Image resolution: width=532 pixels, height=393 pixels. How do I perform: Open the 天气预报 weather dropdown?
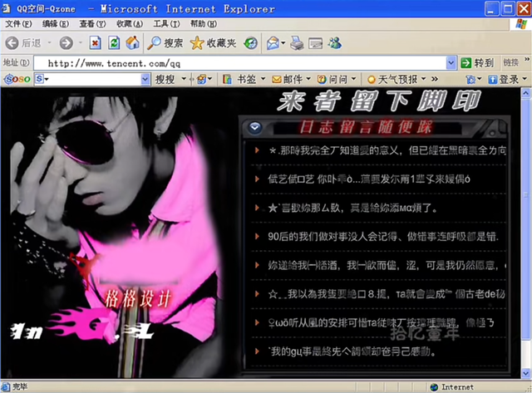[x=423, y=79]
